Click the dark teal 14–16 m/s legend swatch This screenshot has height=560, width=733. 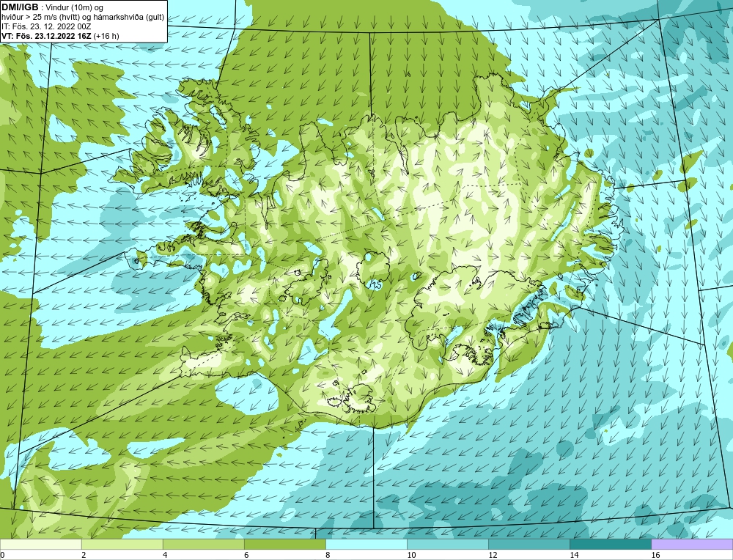point(610,544)
